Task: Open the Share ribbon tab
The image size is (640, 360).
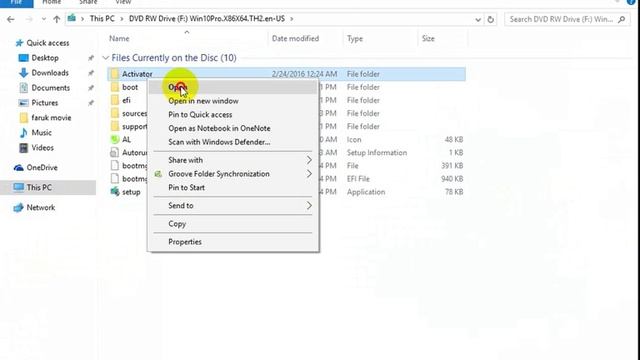Action: 88,2
